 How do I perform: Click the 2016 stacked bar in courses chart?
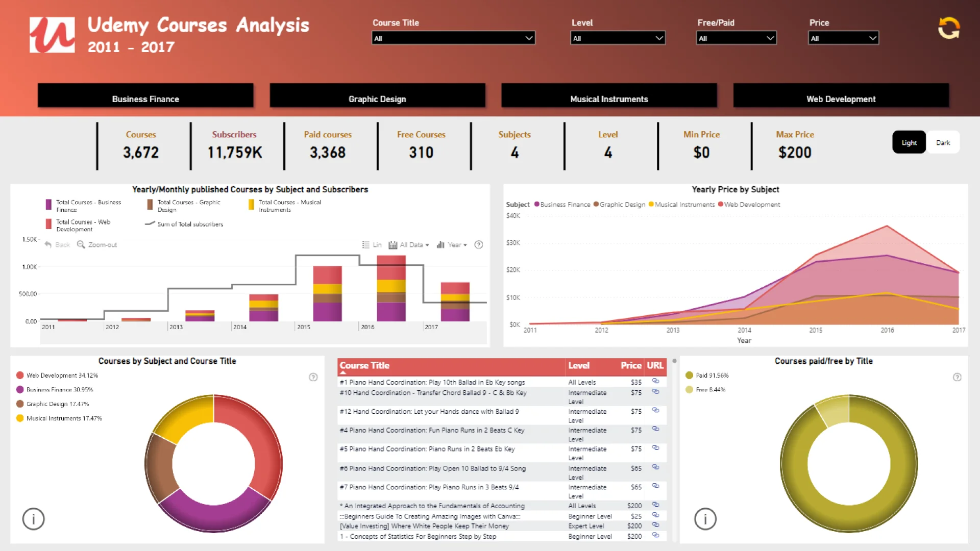pos(391,288)
